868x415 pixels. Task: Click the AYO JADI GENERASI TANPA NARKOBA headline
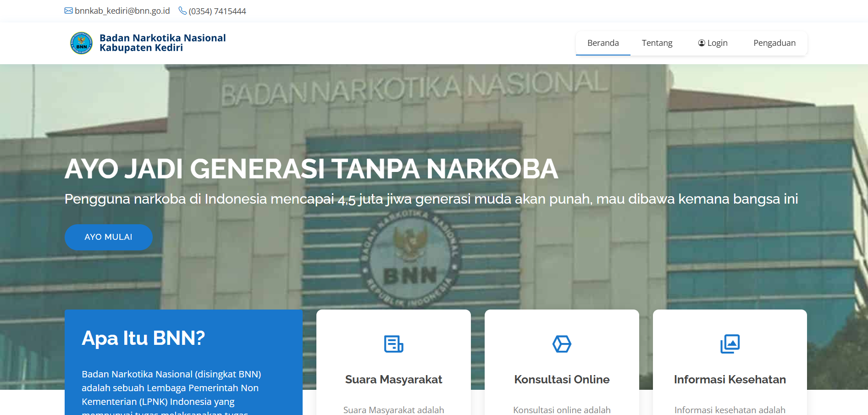pos(311,169)
